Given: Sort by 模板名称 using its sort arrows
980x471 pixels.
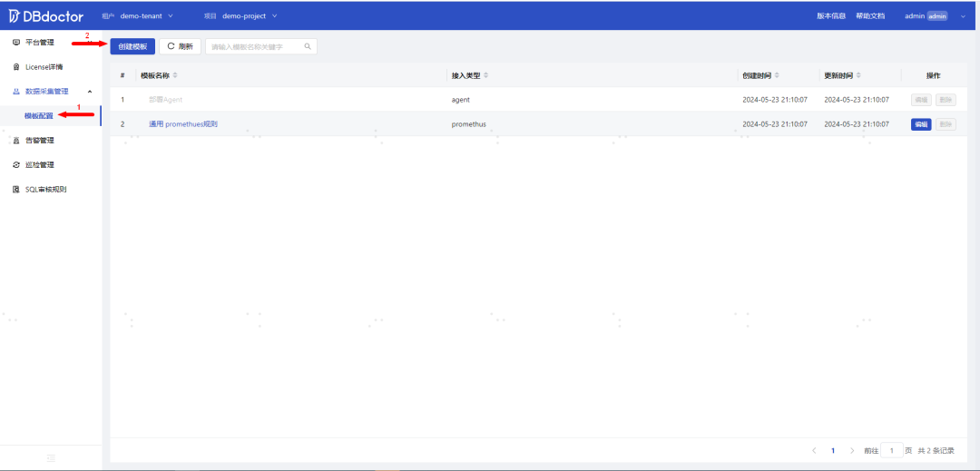Looking at the screenshot, I should click(175, 75).
